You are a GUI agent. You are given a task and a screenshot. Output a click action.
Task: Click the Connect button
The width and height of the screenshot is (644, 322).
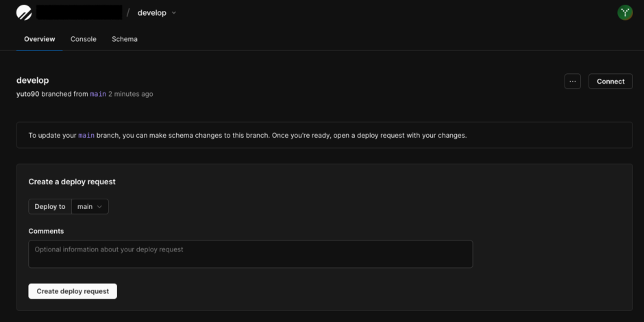[x=610, y=82]
